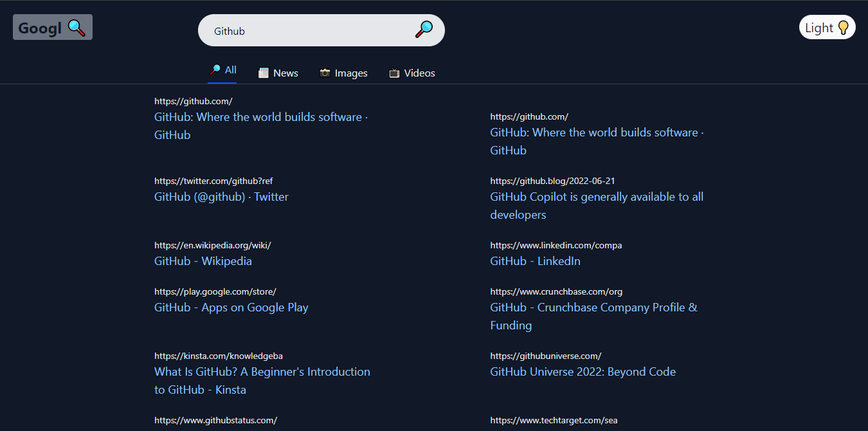
Task: Open the GitHub Copilot generally available result
Action: 597,206
